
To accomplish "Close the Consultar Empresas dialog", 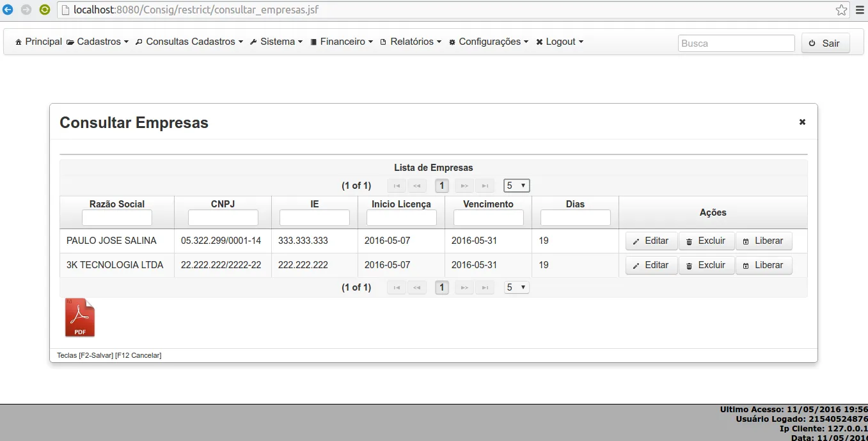I will pyautogui.click(x=802, y=122).
